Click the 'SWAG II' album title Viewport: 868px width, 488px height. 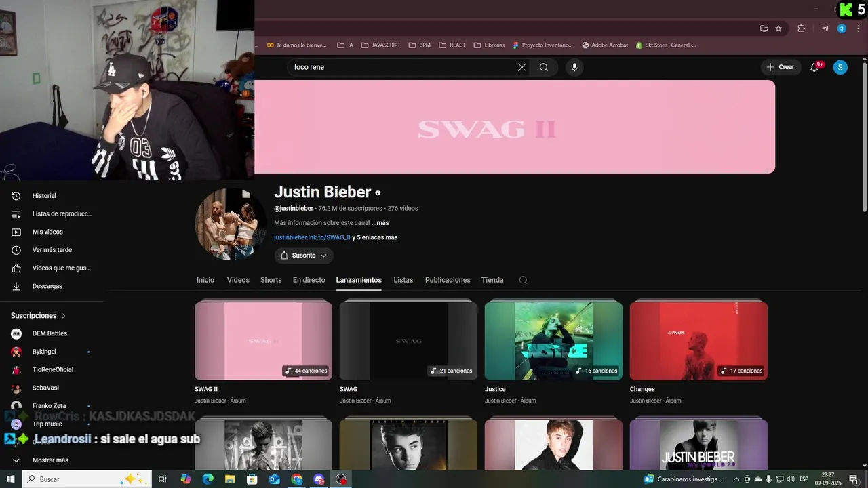pyautogui.click(x=206, y=389)
